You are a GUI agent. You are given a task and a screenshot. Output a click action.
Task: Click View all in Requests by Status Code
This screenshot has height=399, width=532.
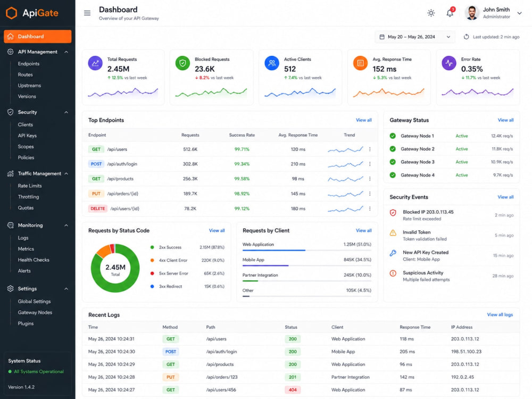(217, 231)
